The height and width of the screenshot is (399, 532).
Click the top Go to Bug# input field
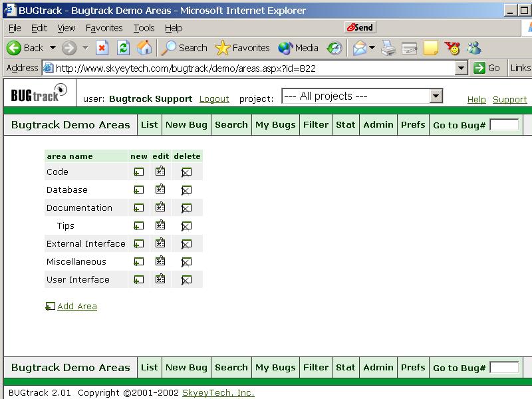[x=503, y=125]
